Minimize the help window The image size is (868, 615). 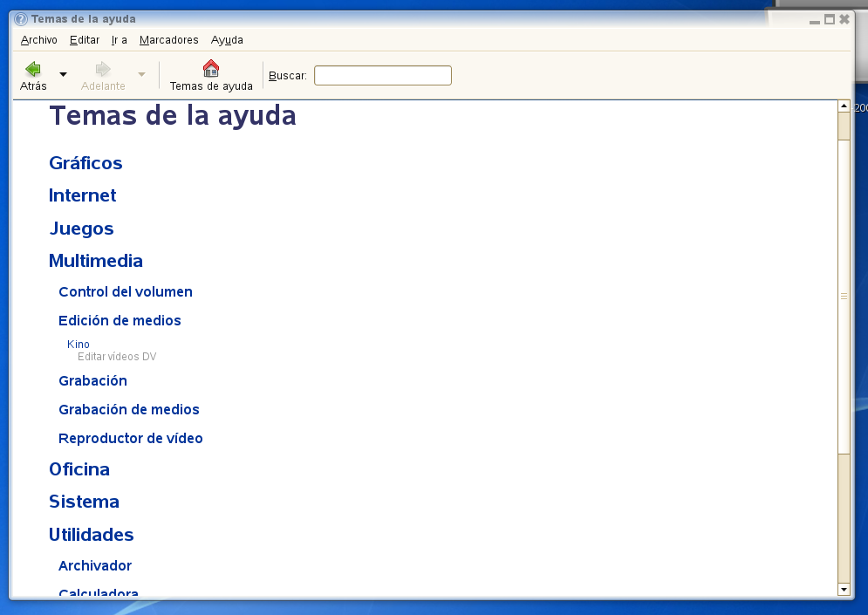click(814, 19)
